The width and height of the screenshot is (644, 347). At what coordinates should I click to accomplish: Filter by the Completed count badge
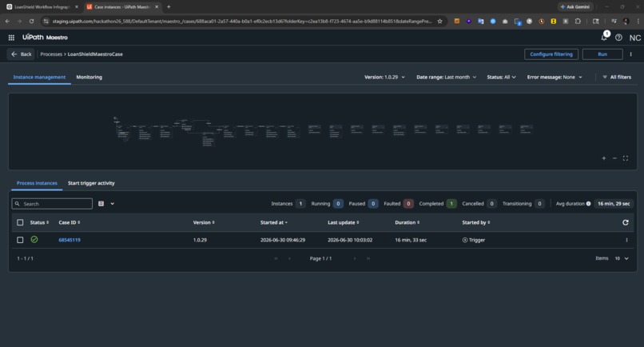tap(451, 204)
